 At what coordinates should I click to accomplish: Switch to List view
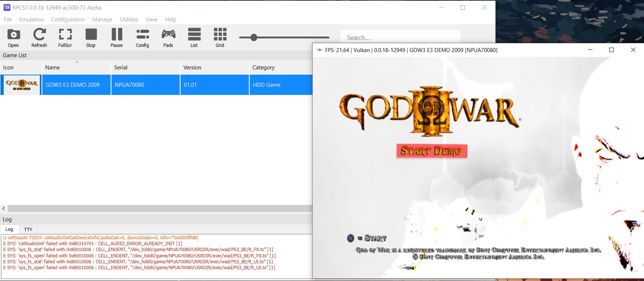tap(194, 38)
